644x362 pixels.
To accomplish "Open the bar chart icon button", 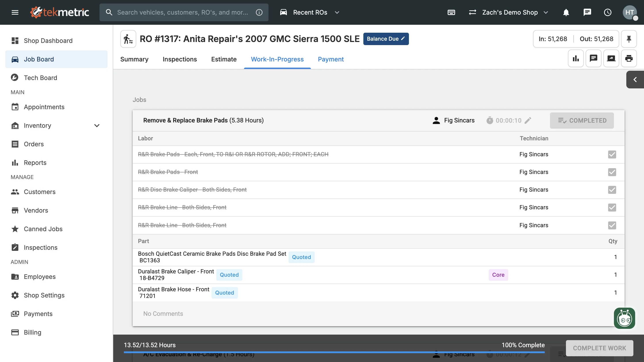I will pyautogui.click(x=576, y=59).
